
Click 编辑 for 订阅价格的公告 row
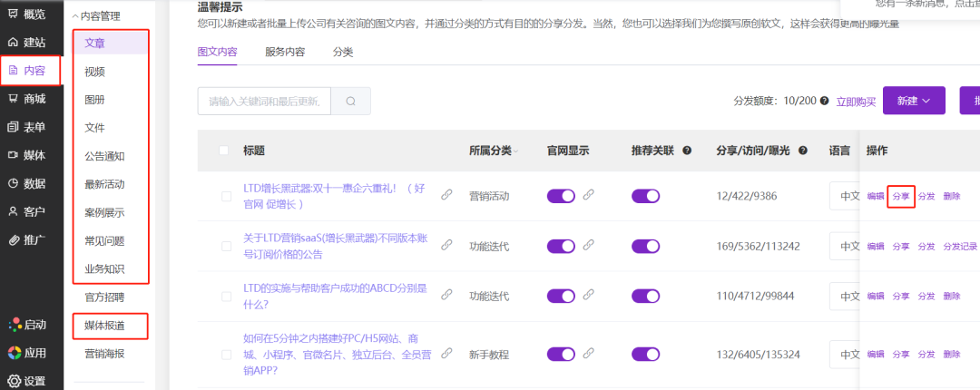(876, 247)
